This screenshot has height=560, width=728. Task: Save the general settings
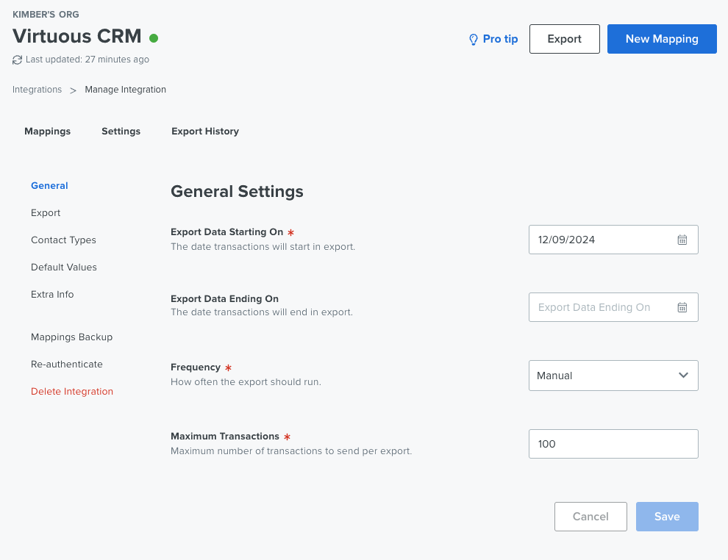(667, 517)
